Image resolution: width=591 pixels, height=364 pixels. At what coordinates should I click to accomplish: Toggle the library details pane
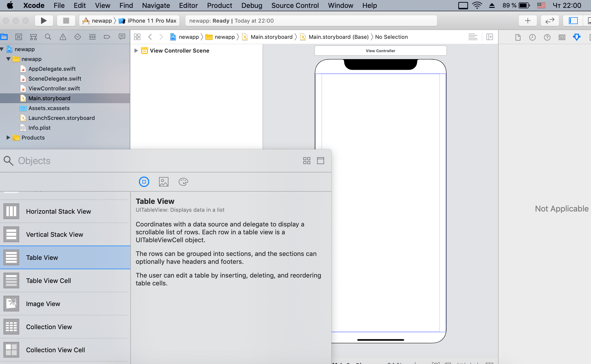point(321,161)
